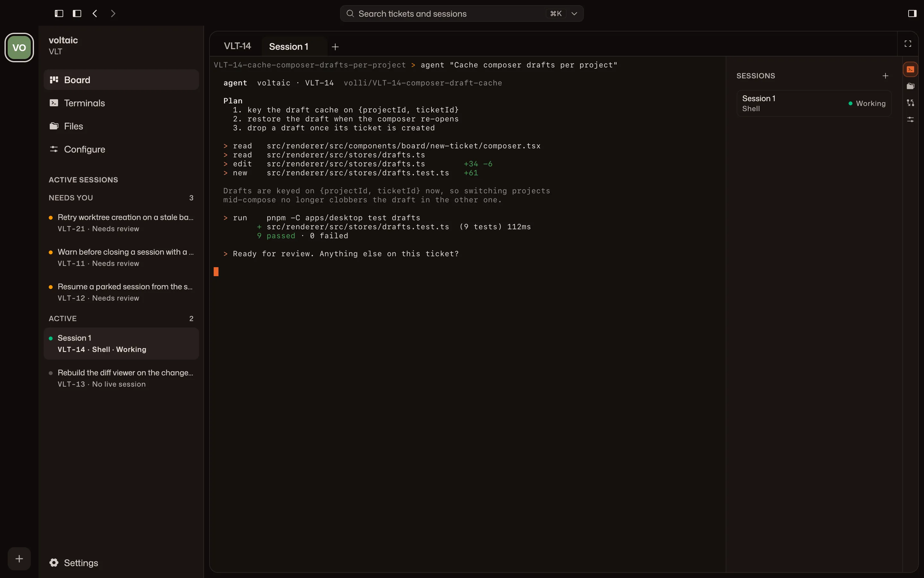The image size is (924, 578).
Task: Select the Session 1 Shell card
Action: point(814,103)
